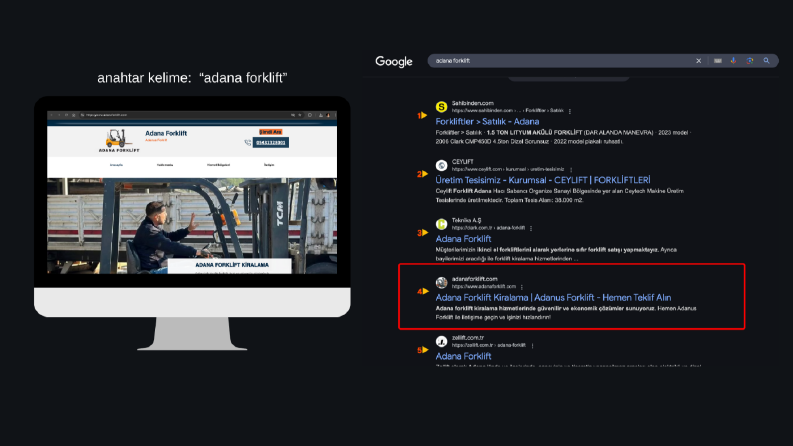Open three-dot menu beside clark.com.tr URL
The image size is (793, 446).
pyautogui.click(x=531, y=228)
